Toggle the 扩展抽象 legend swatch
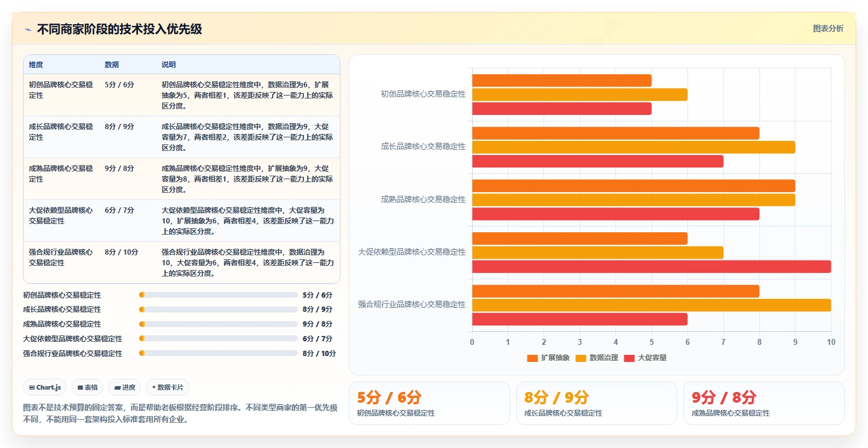The width and height of the screenshot is (868, 448). click(x=532, y=358)
